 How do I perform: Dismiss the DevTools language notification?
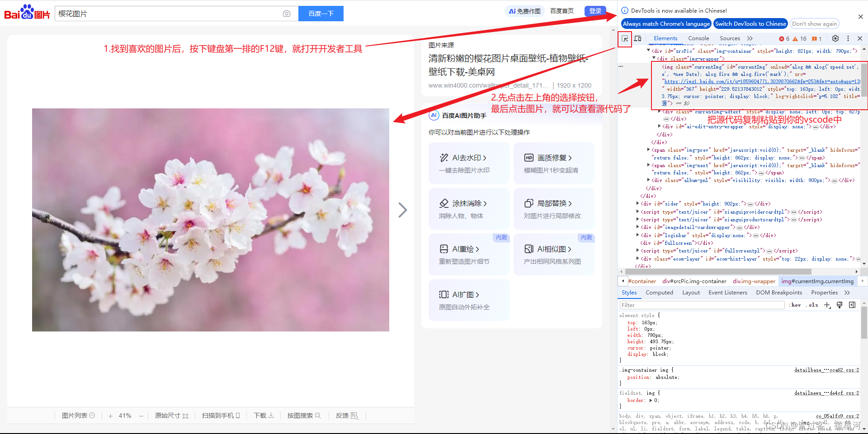[x=860, y=17]
